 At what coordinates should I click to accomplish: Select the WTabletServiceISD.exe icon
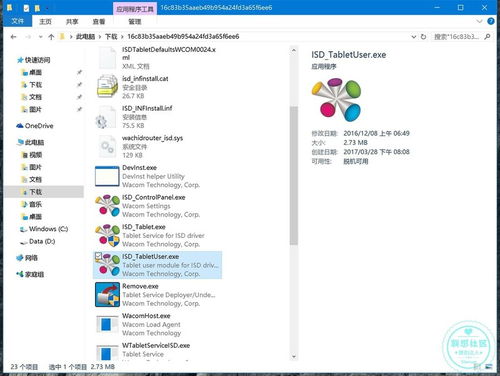107,353
